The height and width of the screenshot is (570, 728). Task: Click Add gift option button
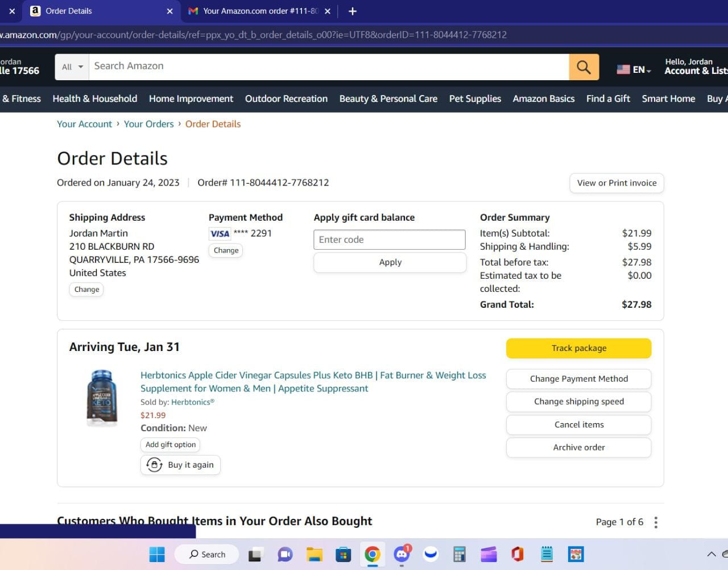170,445
